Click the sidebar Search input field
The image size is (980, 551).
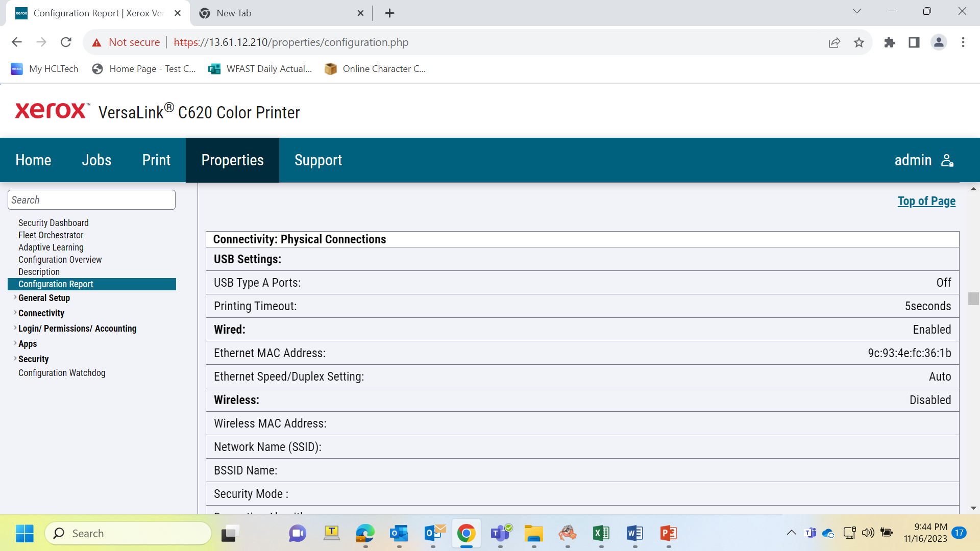91,200
